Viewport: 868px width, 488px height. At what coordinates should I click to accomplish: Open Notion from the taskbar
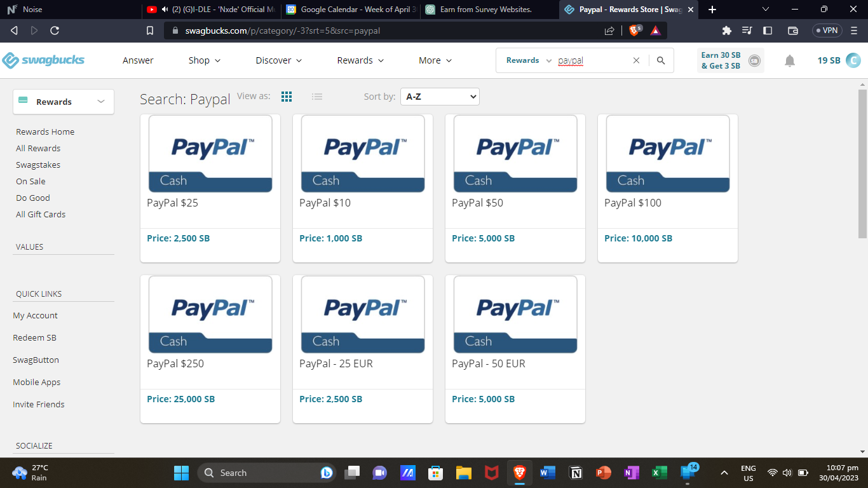(x=576, y=473)
